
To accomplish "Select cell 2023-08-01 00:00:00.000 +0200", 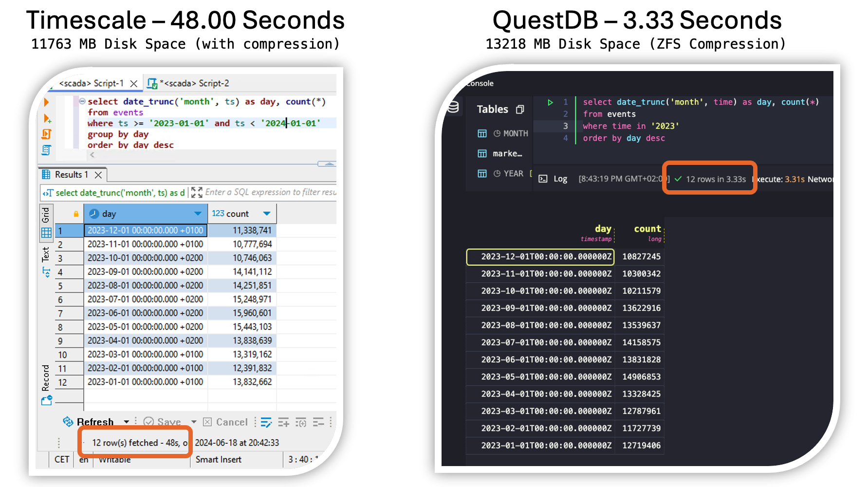I will pyautogui.click(x=146, y=286).
